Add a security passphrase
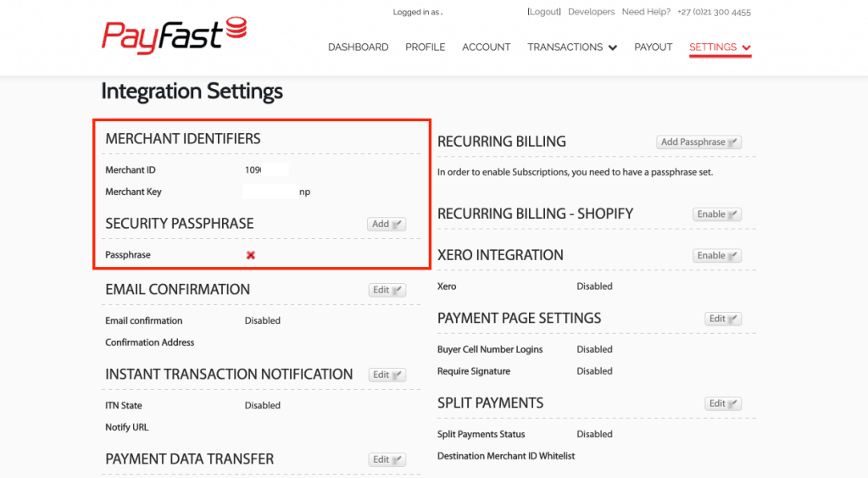 (x=387, y=224)
